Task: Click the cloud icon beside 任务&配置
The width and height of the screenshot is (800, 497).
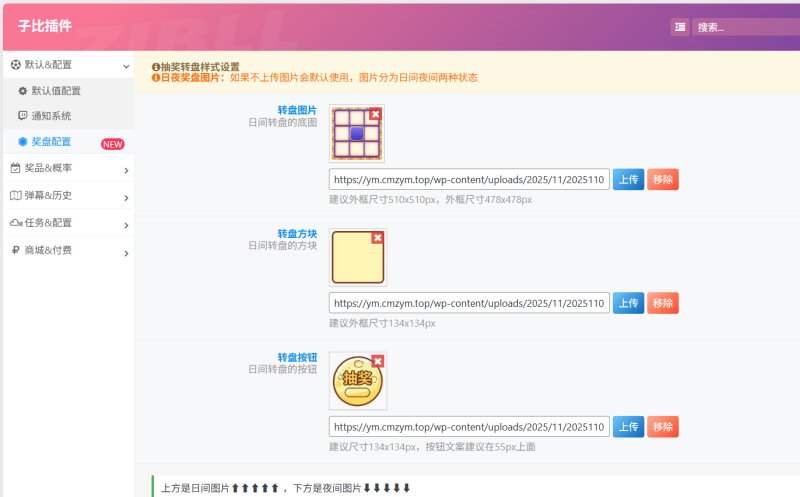Action: point(16,223)
